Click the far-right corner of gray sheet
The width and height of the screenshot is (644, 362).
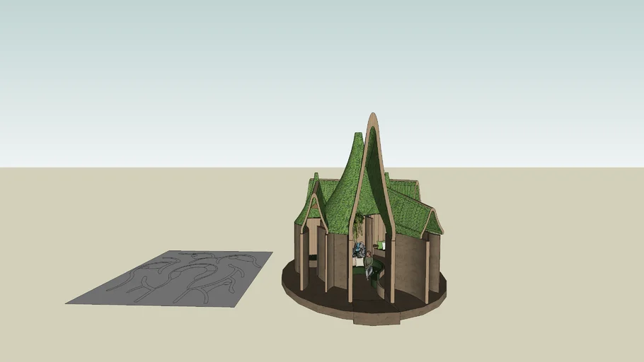(x=271, y=252)
